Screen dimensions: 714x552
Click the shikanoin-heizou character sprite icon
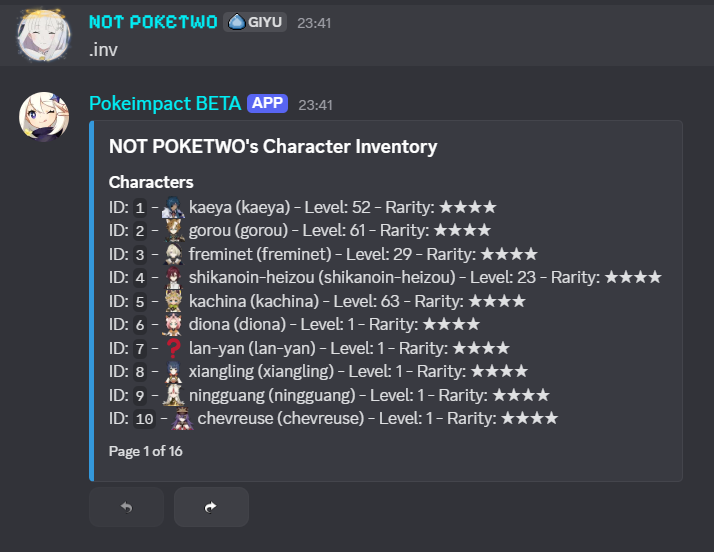(x=172, y=277)
